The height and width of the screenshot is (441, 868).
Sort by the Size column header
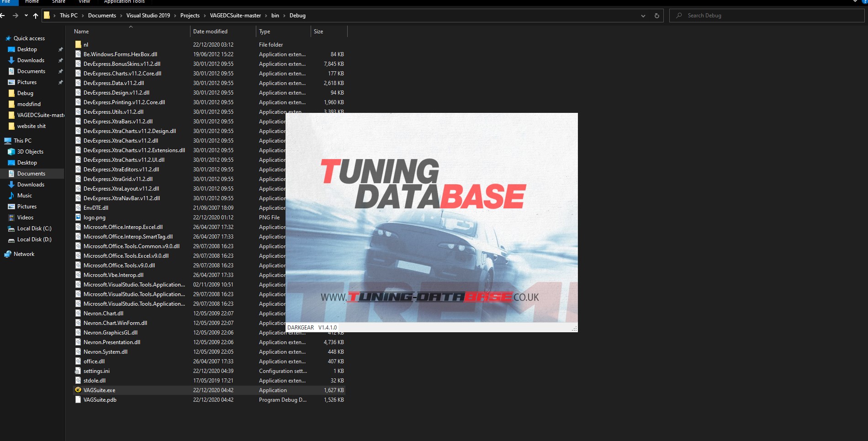tap(329, 32)
